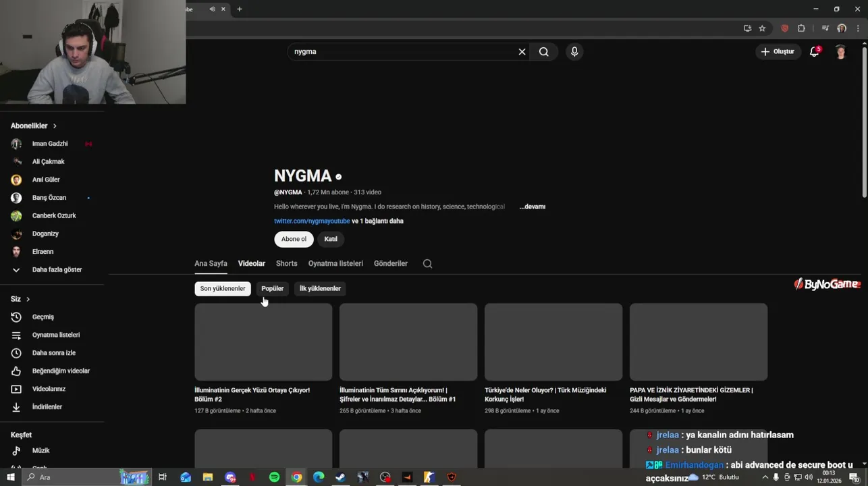Select the Popüler filter chip
Image resolution: width=868 pixels, height=486 pixels.
273,289
